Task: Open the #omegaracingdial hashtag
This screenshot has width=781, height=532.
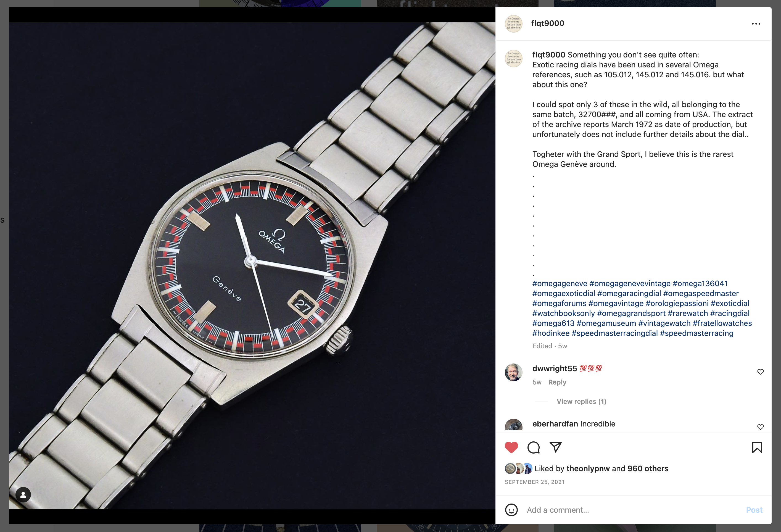Action: [629, 293]
